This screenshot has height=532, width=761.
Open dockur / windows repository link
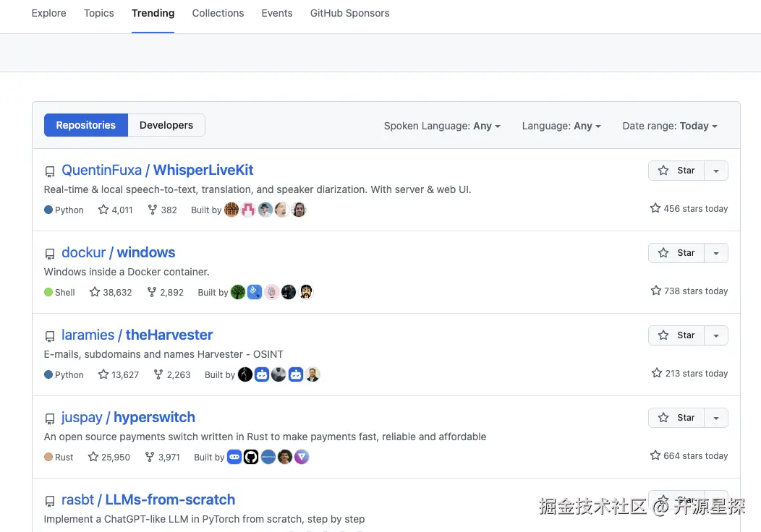click(118, 253)
